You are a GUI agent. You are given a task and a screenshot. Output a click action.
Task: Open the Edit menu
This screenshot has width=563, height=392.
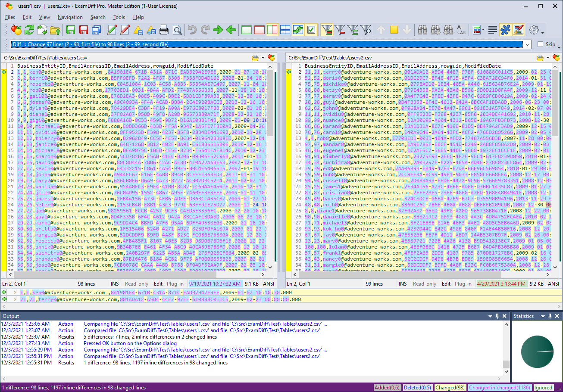pos(27,17)
